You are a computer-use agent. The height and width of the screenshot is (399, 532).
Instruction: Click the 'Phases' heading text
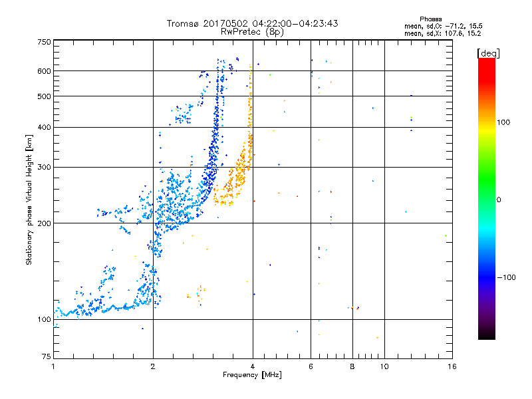point(430,19)
